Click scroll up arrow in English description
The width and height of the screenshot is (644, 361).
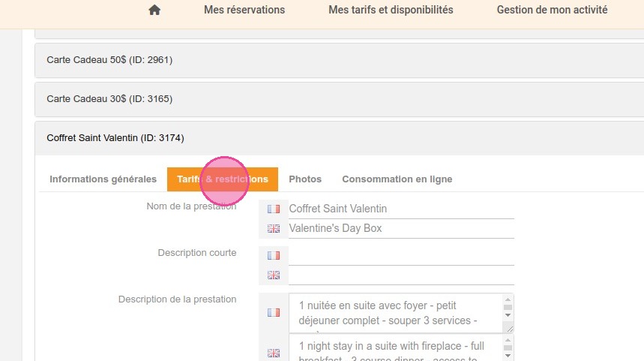(508, 340)
